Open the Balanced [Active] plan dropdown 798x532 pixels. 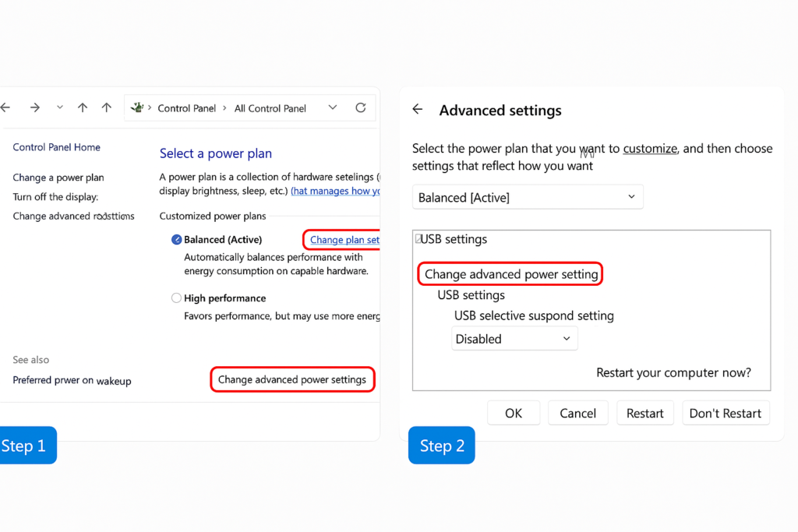coord(528,197)
